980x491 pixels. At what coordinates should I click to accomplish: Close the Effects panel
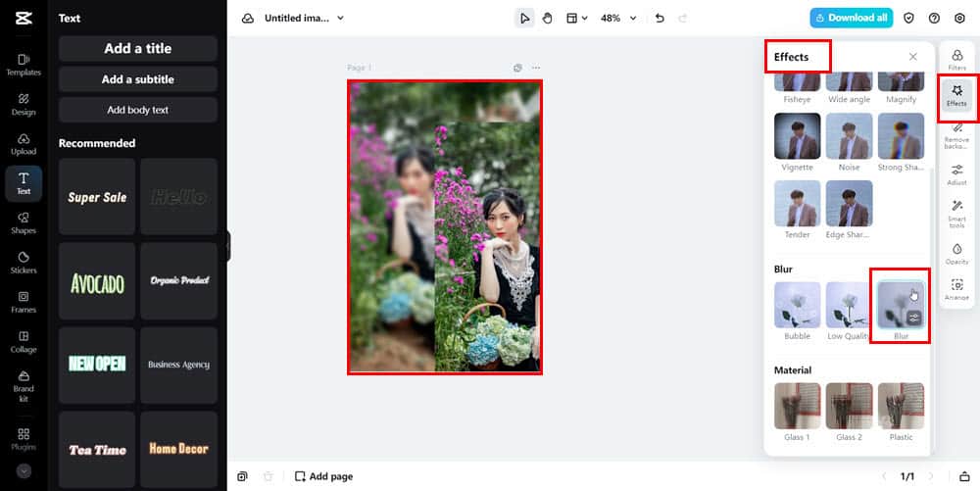pos(913,57)
